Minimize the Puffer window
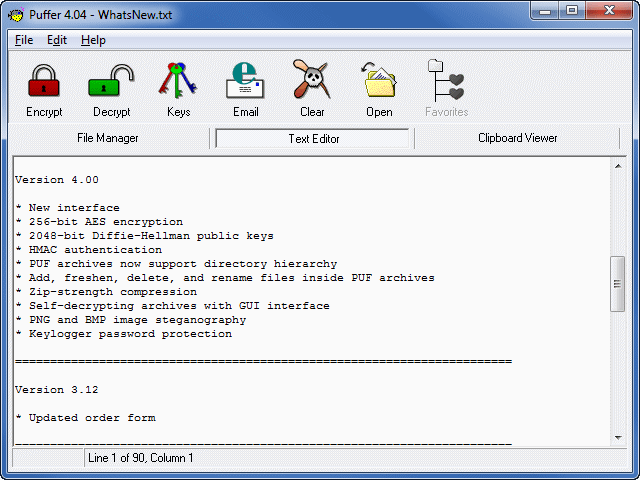Image resolution: width=640 pixels, height=480 pixels. pyautogui.click(x=544, y=11)
